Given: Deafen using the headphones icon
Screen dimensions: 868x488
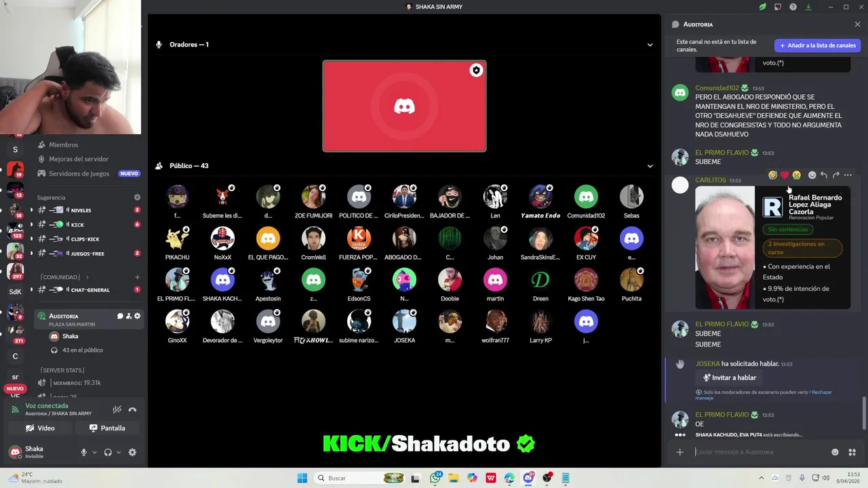Looking at the screenshot, I should tap(108, 452).
